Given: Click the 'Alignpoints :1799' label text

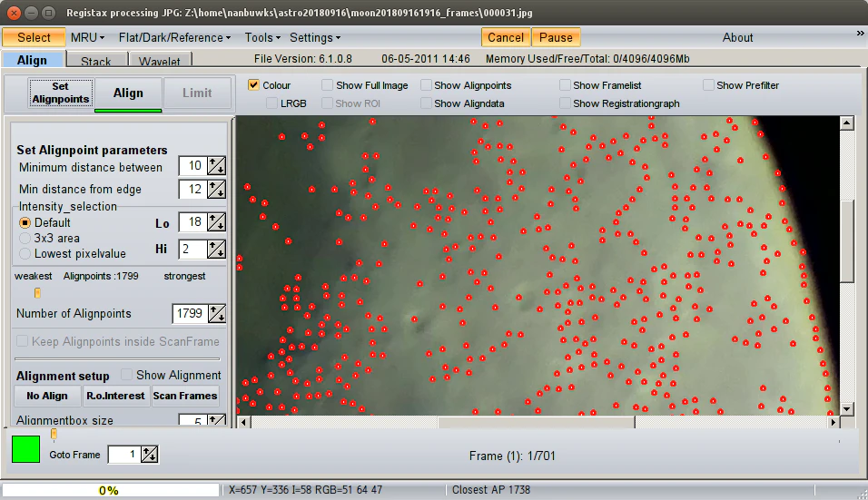Looking at the screenshot, I should (x=101, y=276).
